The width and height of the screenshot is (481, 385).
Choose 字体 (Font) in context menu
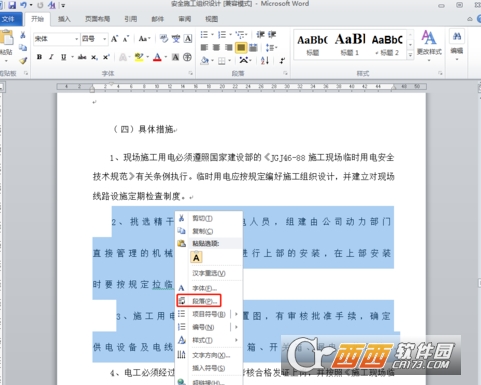(x=209, y=288)
